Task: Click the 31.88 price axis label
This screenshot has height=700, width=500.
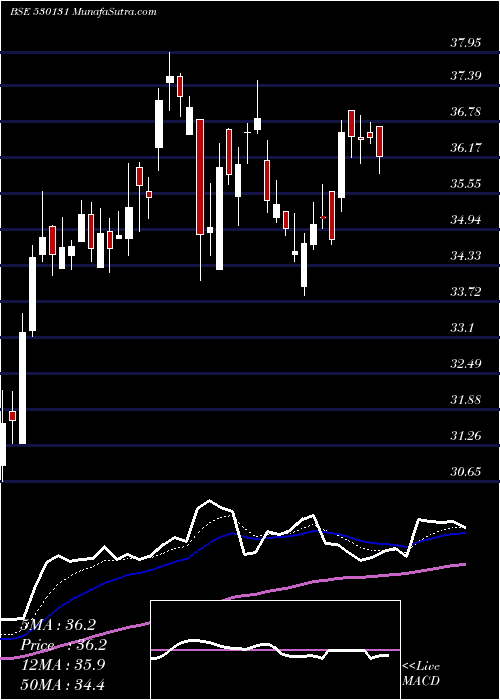Action: coord(465,400)
